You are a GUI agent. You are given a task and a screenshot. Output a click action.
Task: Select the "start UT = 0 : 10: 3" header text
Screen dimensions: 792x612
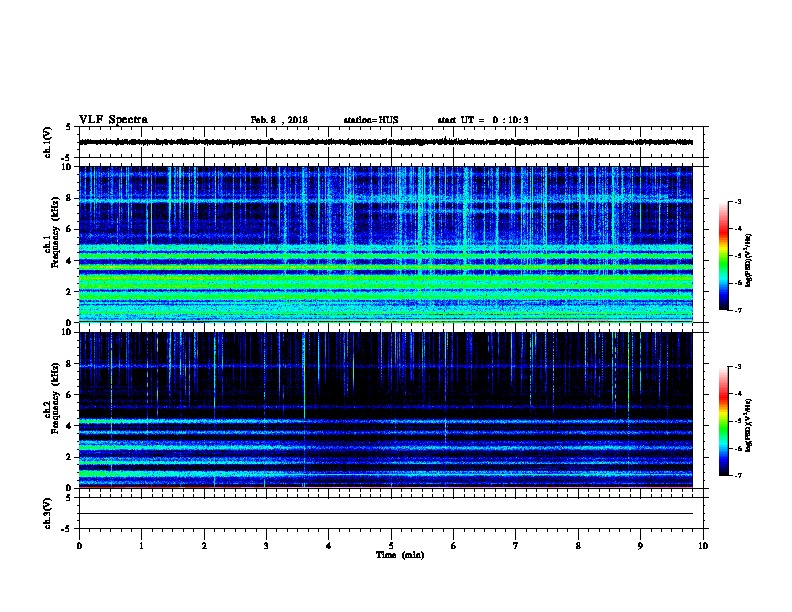point(483,120)
